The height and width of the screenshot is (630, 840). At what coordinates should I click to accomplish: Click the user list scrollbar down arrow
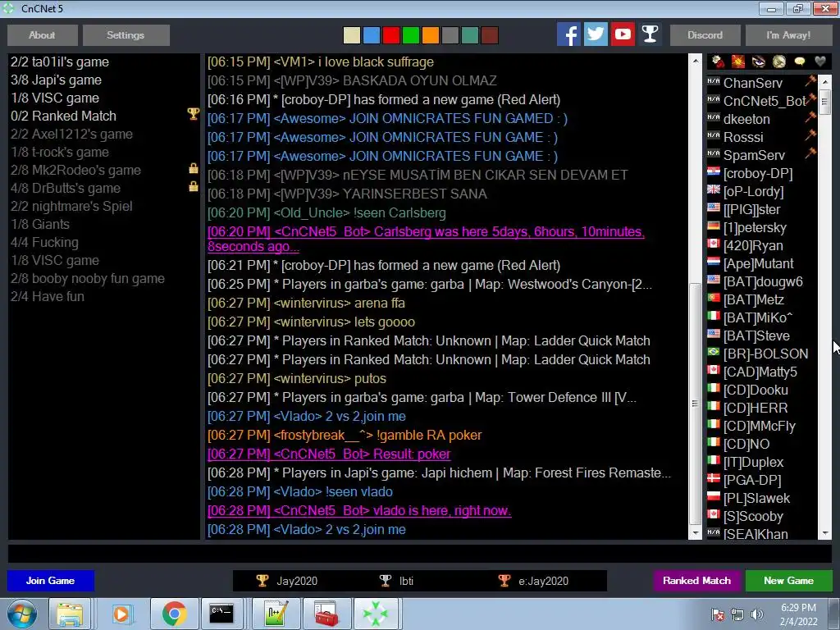click(825, 533)
